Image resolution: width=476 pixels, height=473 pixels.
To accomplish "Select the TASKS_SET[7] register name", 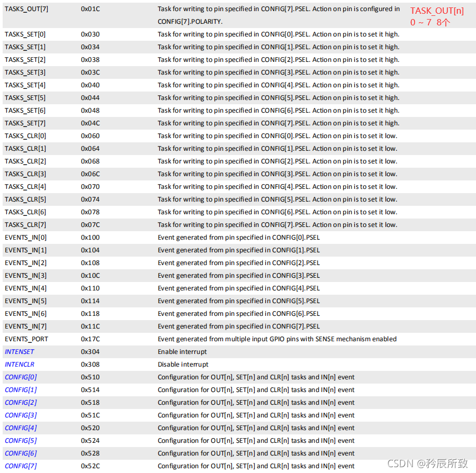I will pyautogui.click(x=25, y=123).
